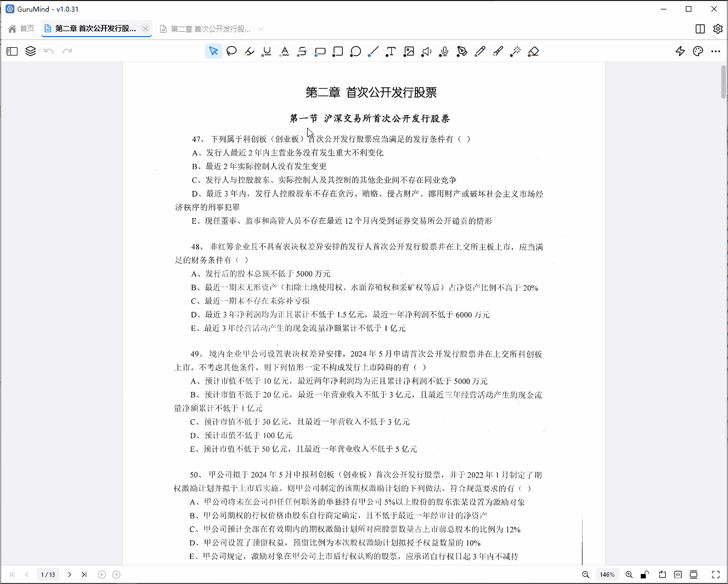Viewport: 728px width, 584px height.
Task: Click the subheading 第一节 沪深交易所首次公开发行股票
Action: [x=370, y=118]
